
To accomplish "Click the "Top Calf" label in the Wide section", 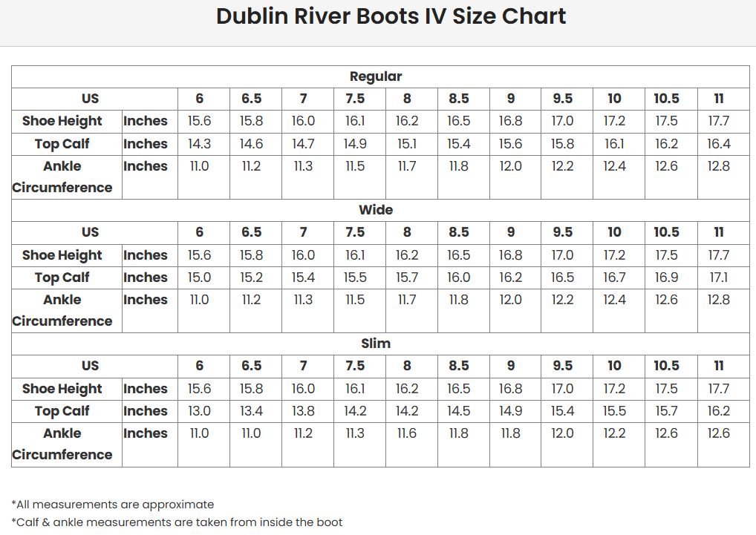I will pyautogui.click(x=62, y=278).
